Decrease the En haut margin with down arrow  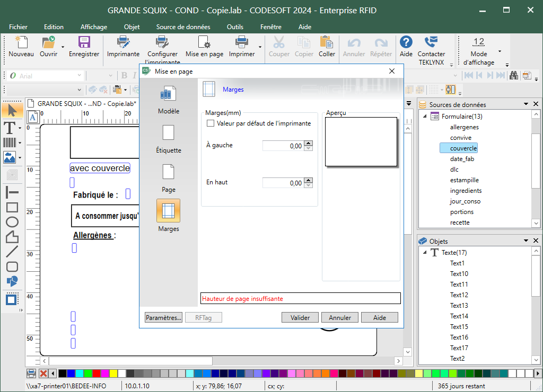(309, 186)
